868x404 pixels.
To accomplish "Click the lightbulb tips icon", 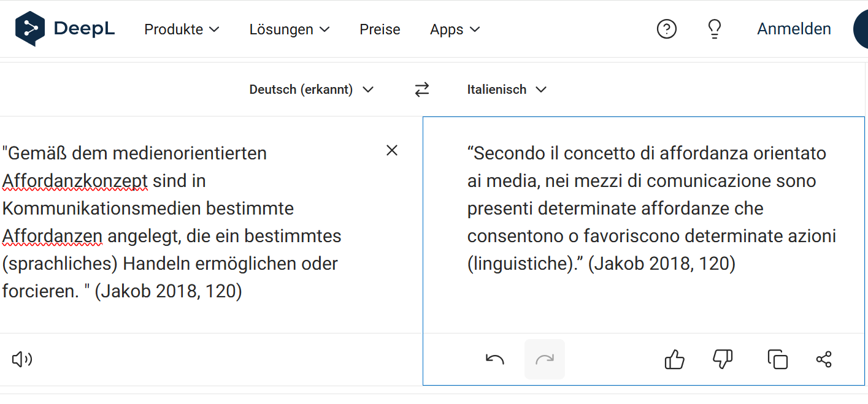I will pos(714,29).
